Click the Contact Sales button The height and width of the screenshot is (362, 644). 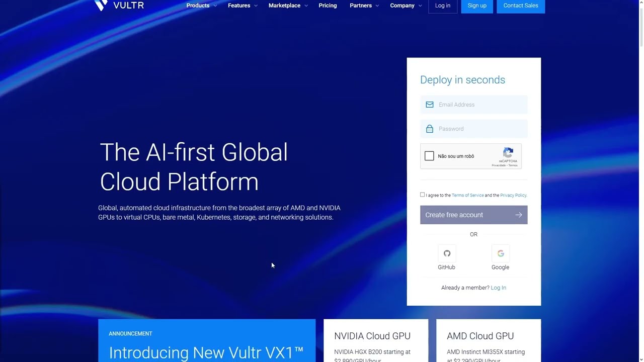[x=521, y=6]
